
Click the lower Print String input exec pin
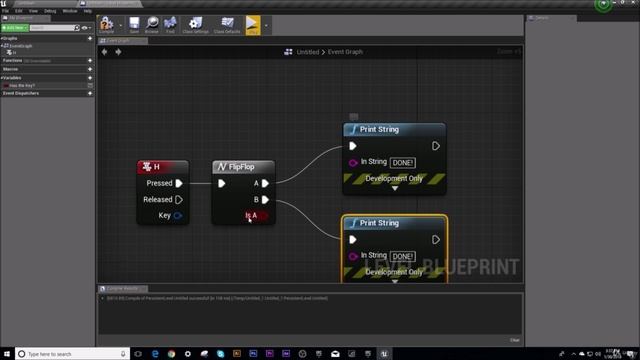click(x=353, y=240)
